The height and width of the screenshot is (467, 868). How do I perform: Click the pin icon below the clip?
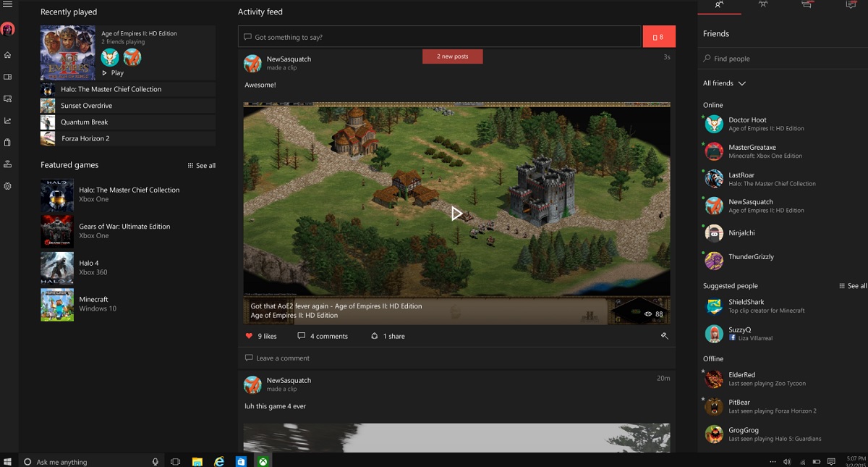664,336
